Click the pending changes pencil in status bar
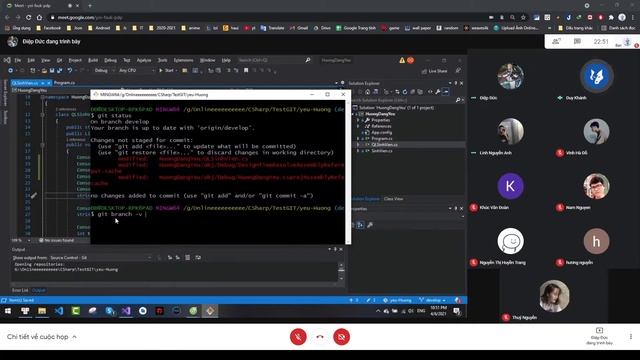 pos(370,300)
